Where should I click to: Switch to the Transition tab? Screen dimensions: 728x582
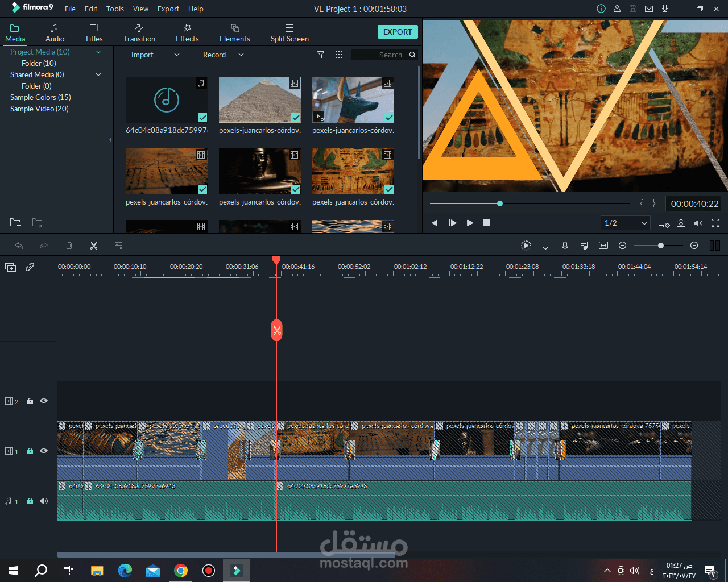click(139, 33)
